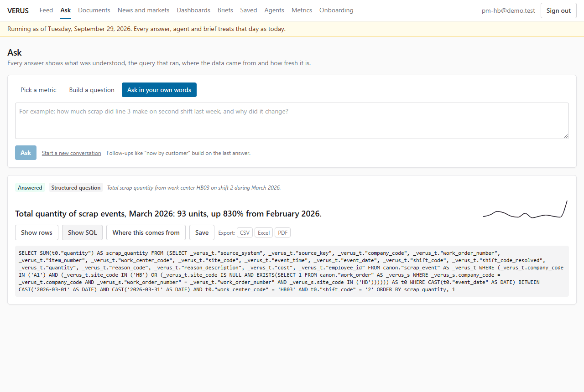Export the result as CSV
Image resolution: width=584 pixels, height=392 pixels.
tap(245, 233)
